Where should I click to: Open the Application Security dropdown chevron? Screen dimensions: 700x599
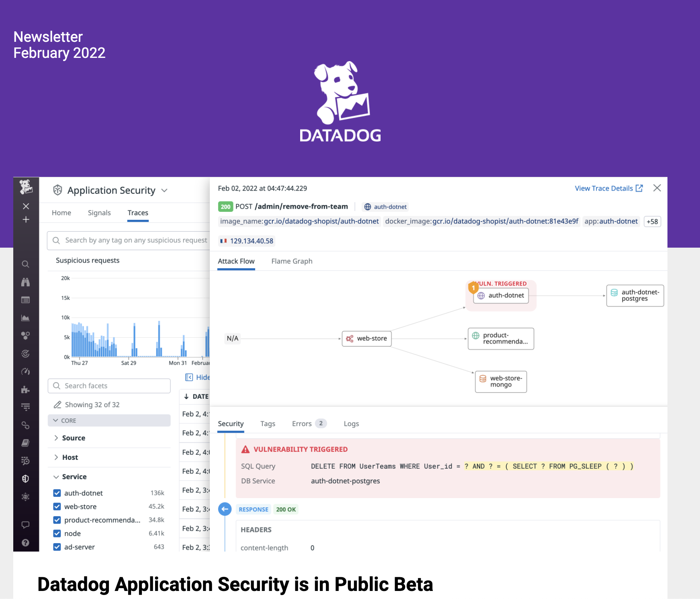coord(164,191)
